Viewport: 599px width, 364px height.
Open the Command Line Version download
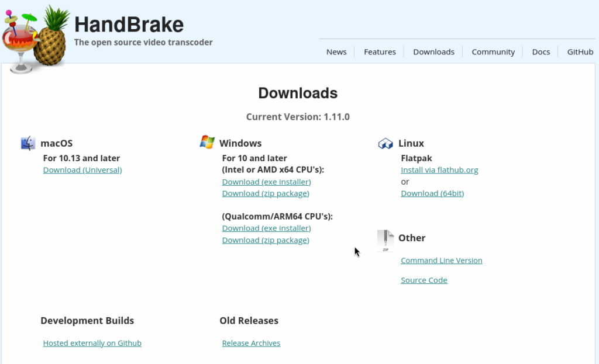coord(441,260)
